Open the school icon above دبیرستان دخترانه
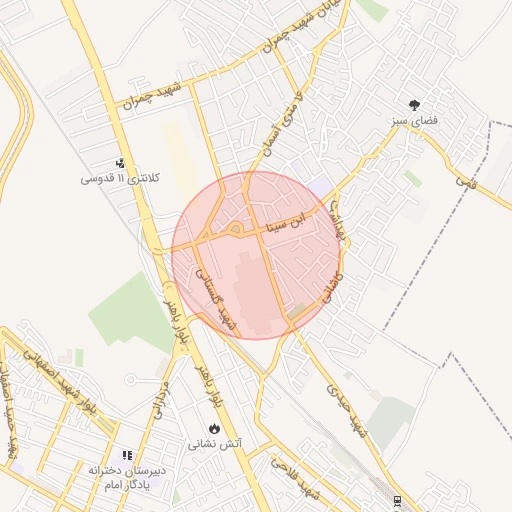512x512 pixels. pyautogui.click(x=127, y=455)
